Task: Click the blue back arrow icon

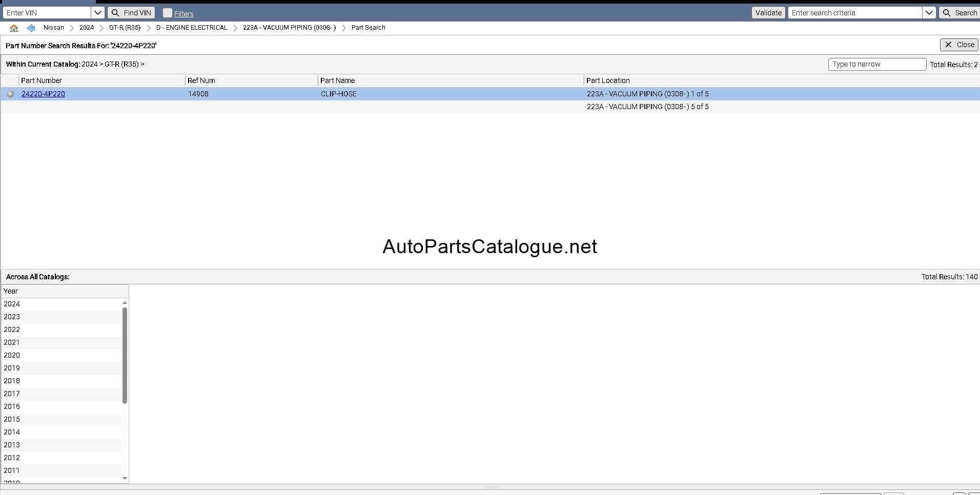Action: tap(31, 28)
